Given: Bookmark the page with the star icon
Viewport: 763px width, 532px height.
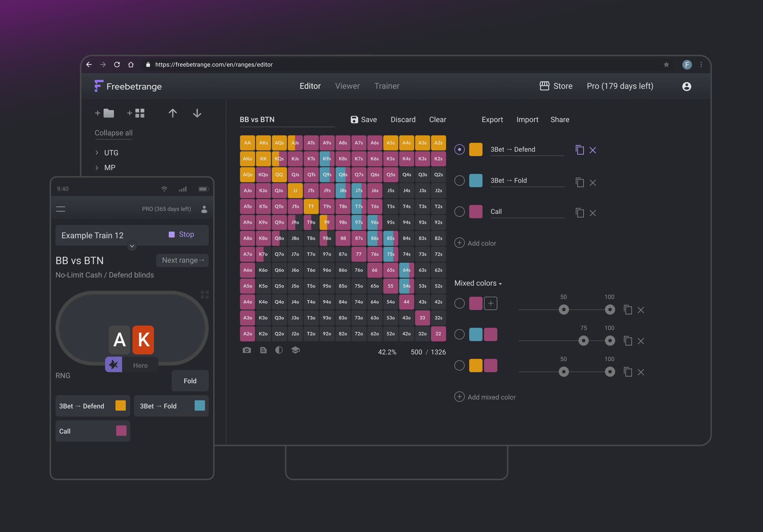Looking at the screenshot, I should tap(666, 64).
